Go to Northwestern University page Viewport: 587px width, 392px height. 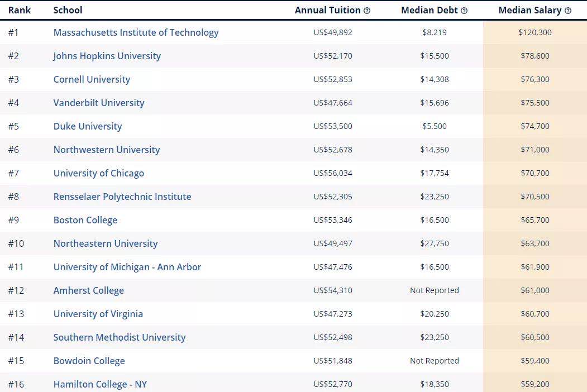coord(107,150)
